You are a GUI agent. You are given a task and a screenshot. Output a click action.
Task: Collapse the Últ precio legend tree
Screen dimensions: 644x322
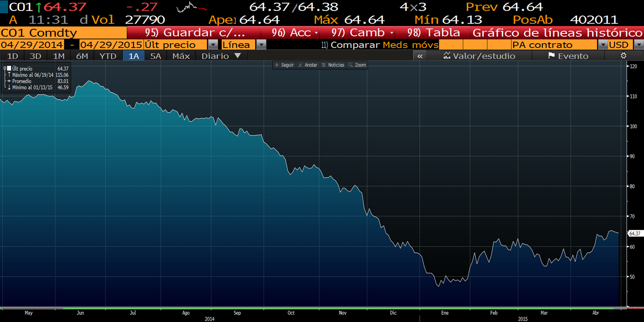[x=5, y=68]
